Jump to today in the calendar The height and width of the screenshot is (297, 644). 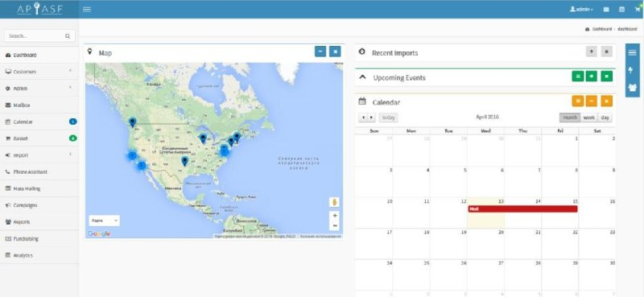click(x=388, y=118)
